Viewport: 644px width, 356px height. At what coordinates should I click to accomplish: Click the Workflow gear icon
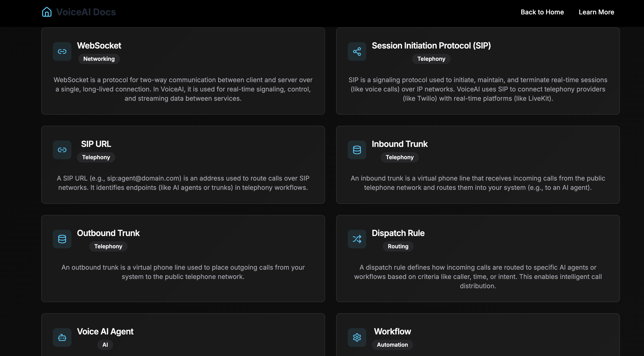click(357, 337)
